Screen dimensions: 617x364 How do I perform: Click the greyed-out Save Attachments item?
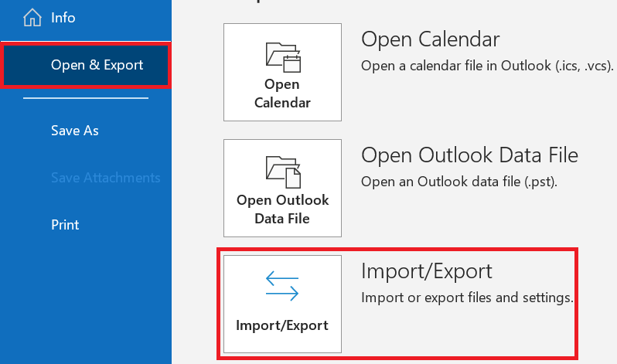[x=105, y=178]
